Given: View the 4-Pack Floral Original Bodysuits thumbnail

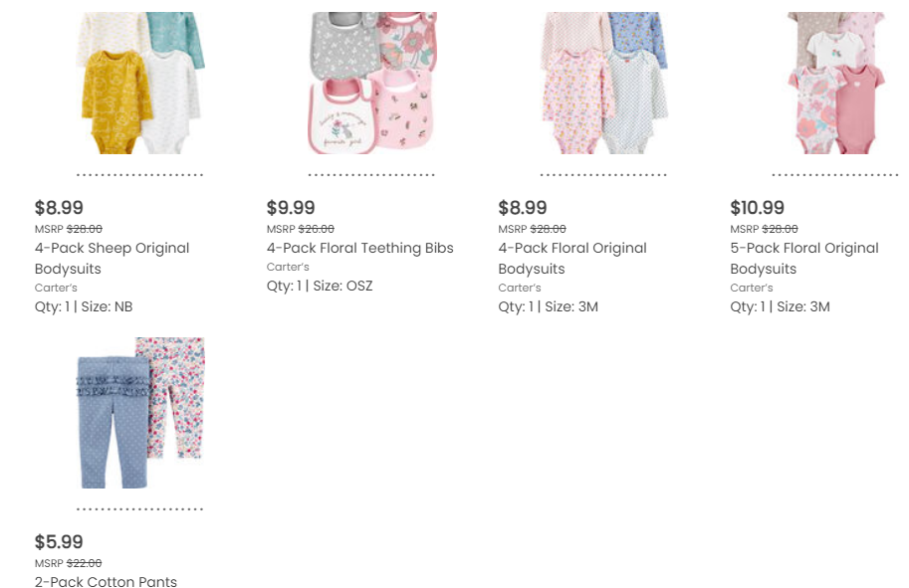Looking at the screenshot, I should pos(603,83).
